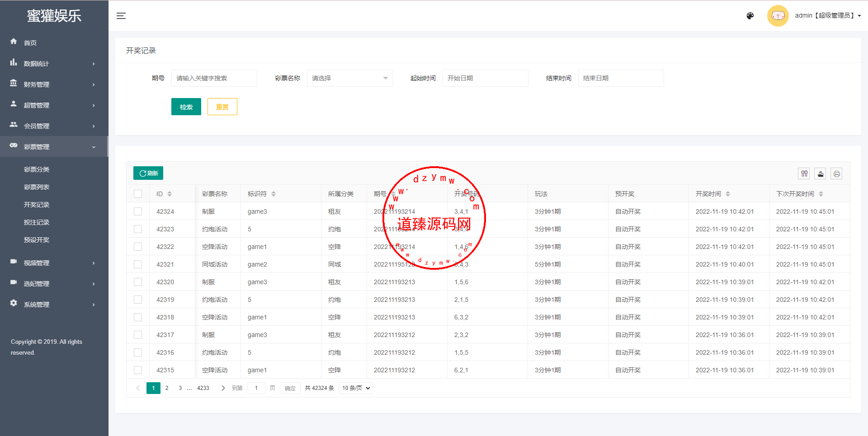
Task: Check the row with ID 42320
Action: click(138, 282)
